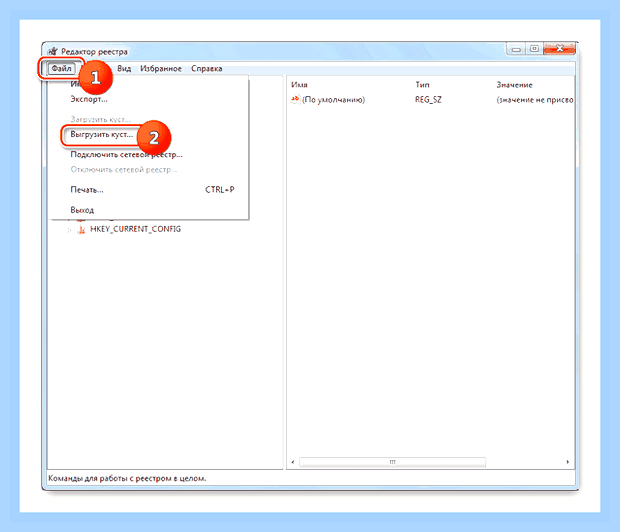This screenshot has height=532, width=620.
Task: Click the registry editor title bar icon
Action: 53,51
